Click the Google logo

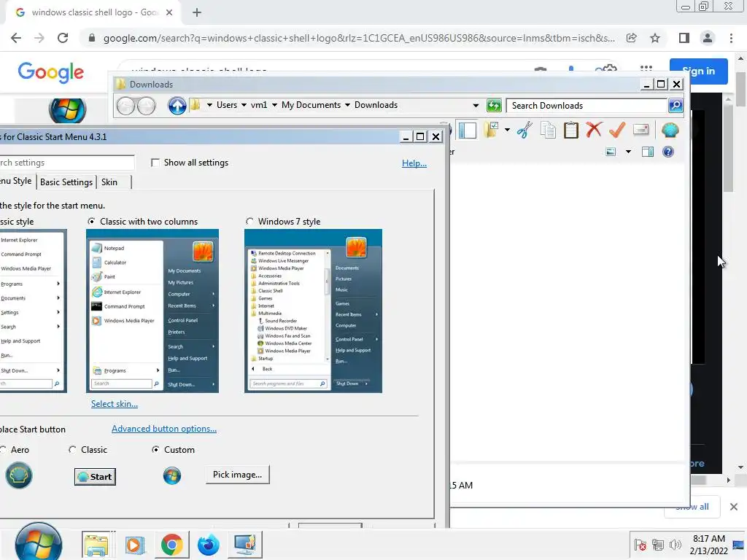tap(51, 72)
